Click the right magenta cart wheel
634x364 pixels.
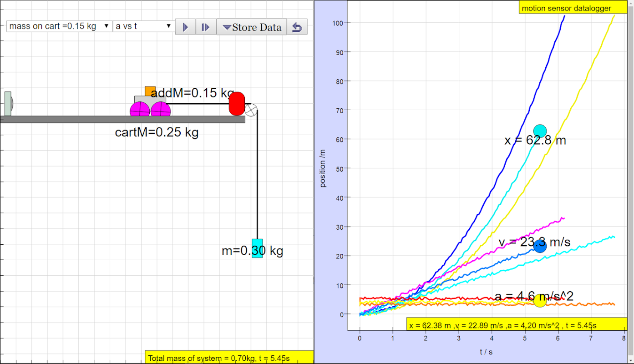click(160, 110)
